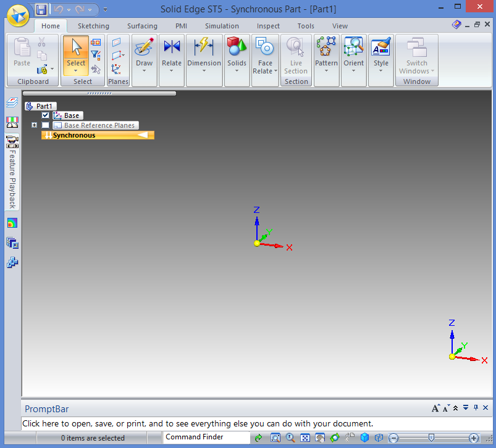Click the Rotate view icon in status bar

point(335,438)
